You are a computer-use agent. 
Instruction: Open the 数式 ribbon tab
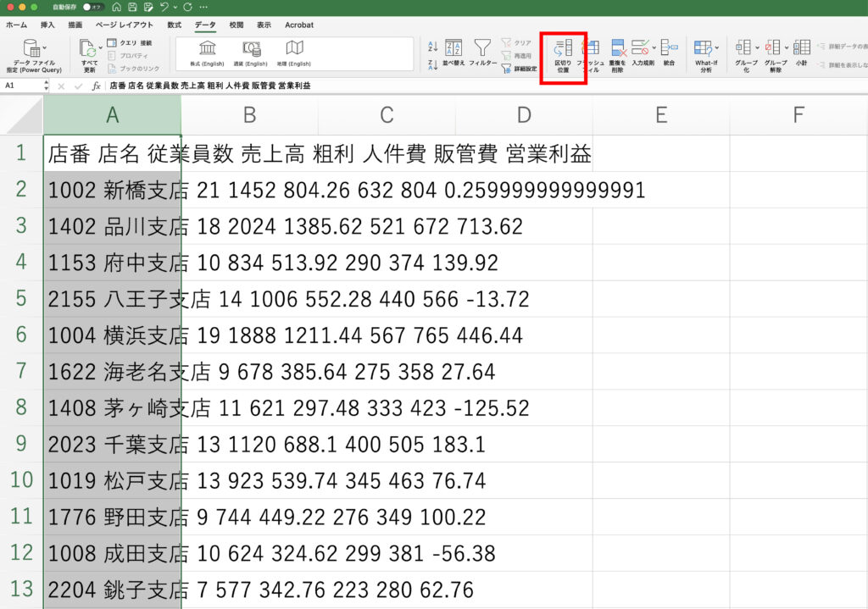click(175, 25)
